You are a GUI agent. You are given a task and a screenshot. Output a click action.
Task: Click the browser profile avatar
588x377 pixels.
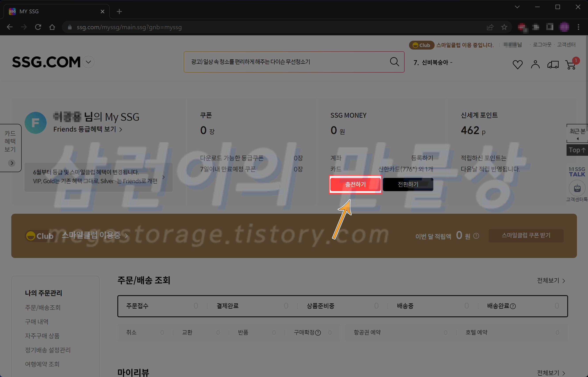tap(564, 27)
